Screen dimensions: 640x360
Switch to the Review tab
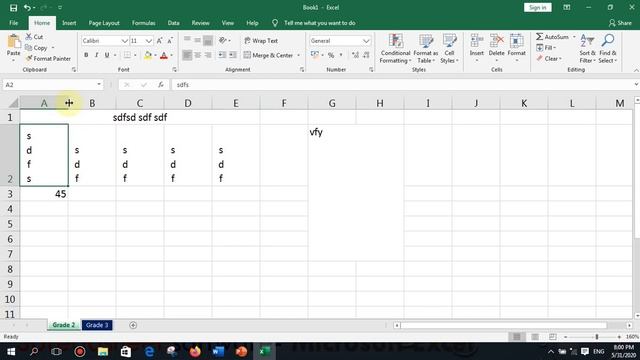[x=200, y=23]
